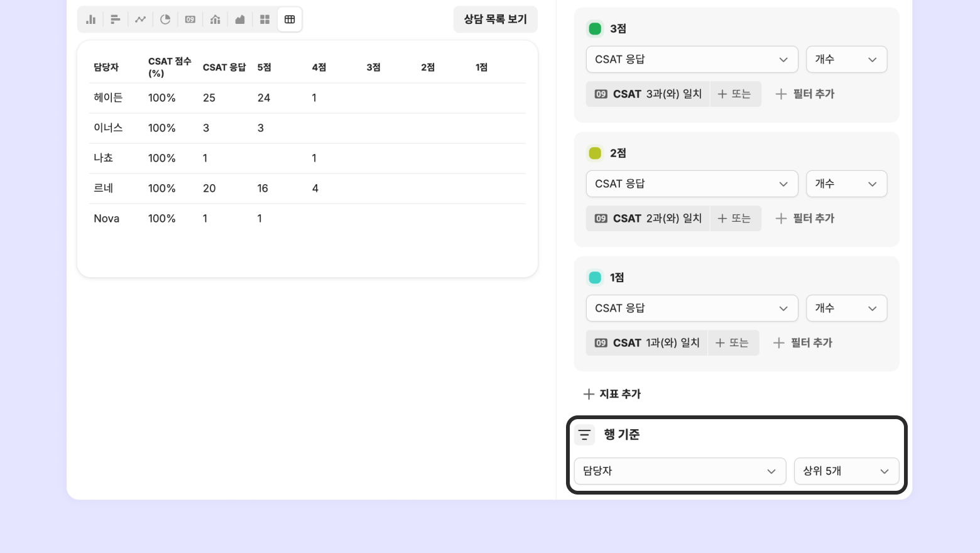Expand the 상위 5개 dropdown
The width and height of the screenshot is (980, 553).
[846, 471]
